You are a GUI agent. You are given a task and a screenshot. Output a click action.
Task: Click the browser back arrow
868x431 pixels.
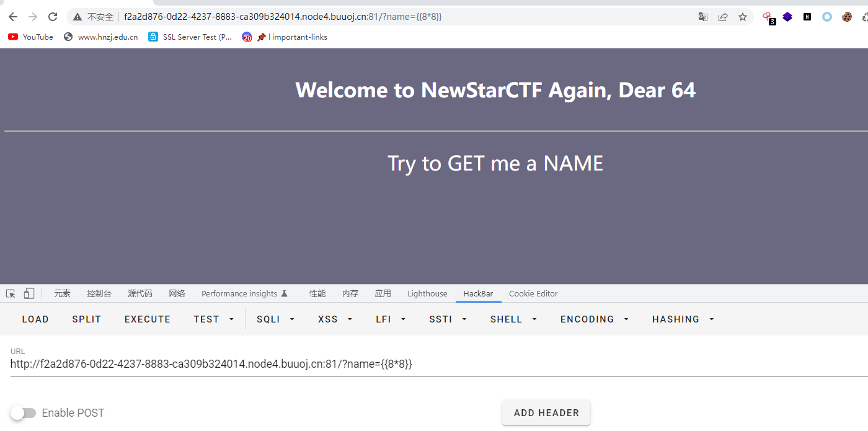click(13, 17)
